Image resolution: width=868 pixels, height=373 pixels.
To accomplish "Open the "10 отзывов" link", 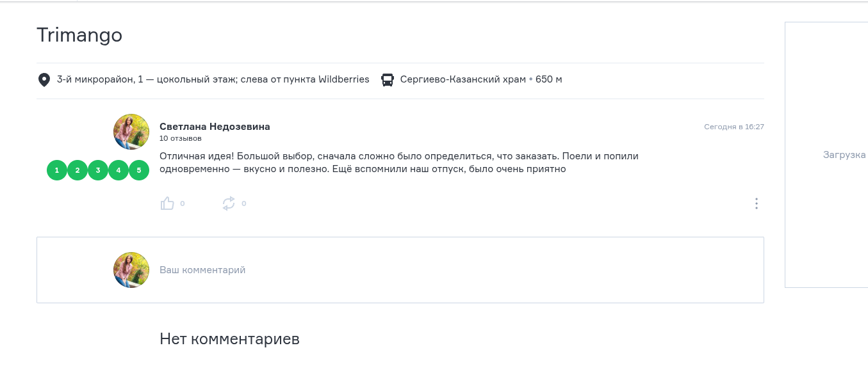I will pyautogui.click(x=181, y=138).
